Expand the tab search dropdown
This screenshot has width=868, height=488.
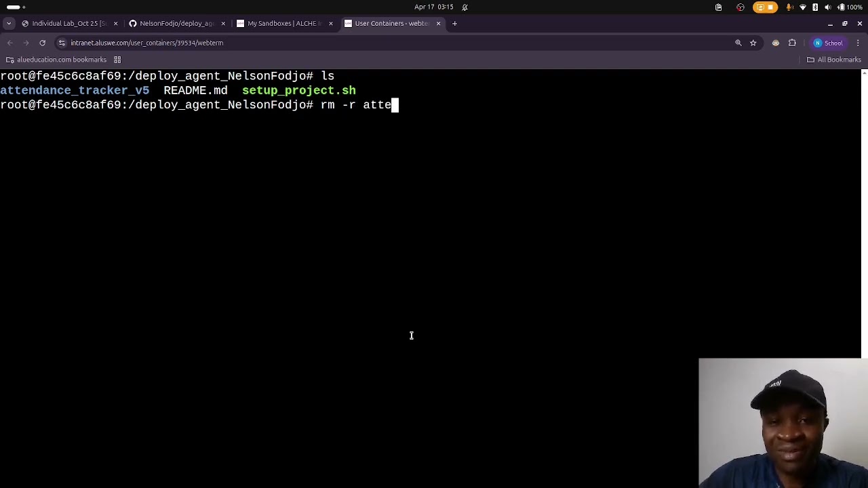click(9, 23)
